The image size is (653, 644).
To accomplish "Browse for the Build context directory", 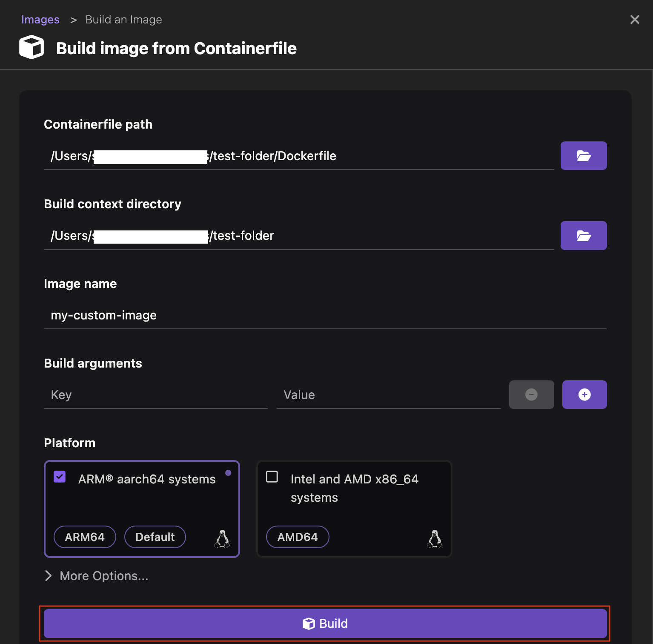I will [583, 235].
